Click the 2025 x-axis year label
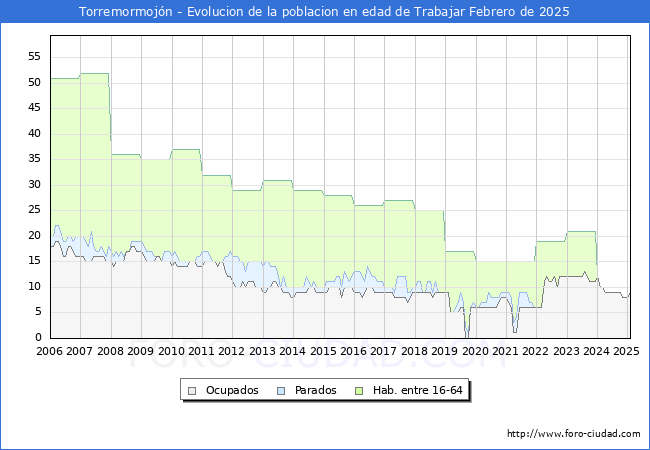This screenshot has height=450, width=650. click(x=626, y=351)
